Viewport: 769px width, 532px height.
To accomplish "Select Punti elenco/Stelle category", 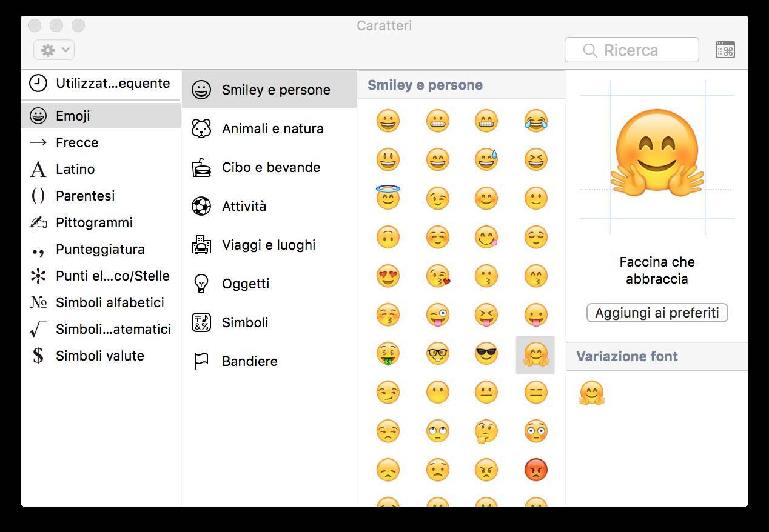I will pos(101,276).
